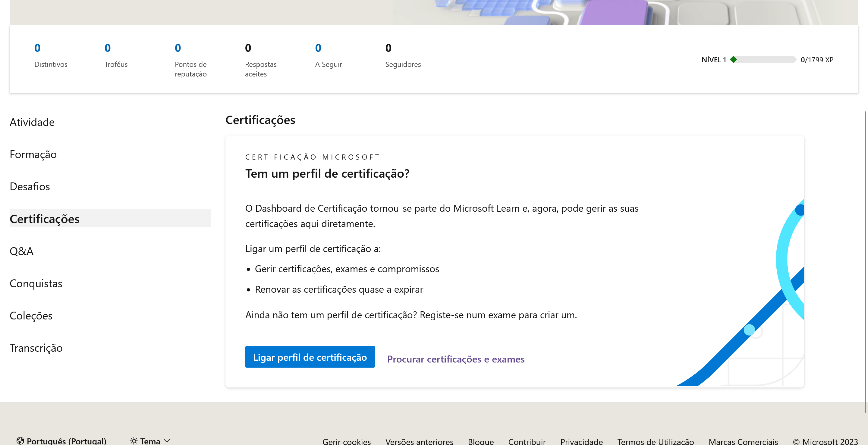The width and height of the screenshot is (868, 445).
Task: Open the Atividade section
Action: tap(32, 122)
